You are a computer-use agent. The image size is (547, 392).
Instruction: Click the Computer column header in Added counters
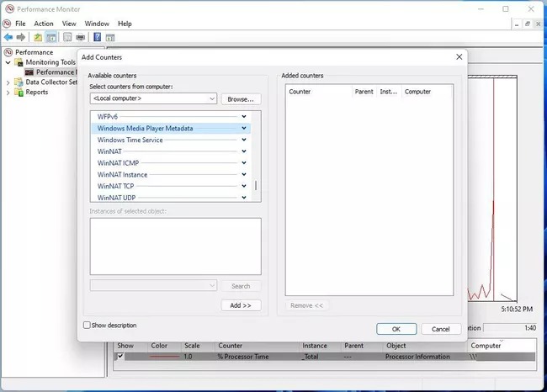[x=427, y=92]
